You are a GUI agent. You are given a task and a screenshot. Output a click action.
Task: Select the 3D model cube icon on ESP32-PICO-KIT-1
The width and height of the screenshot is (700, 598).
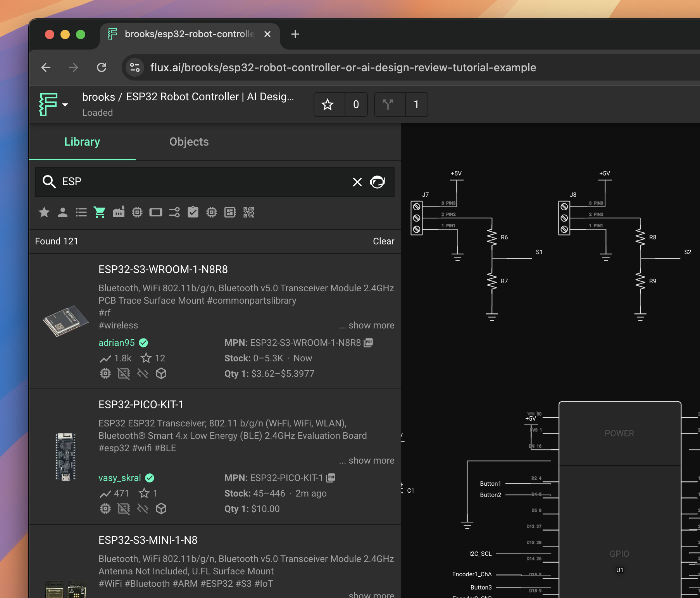(x=162, y=509)
